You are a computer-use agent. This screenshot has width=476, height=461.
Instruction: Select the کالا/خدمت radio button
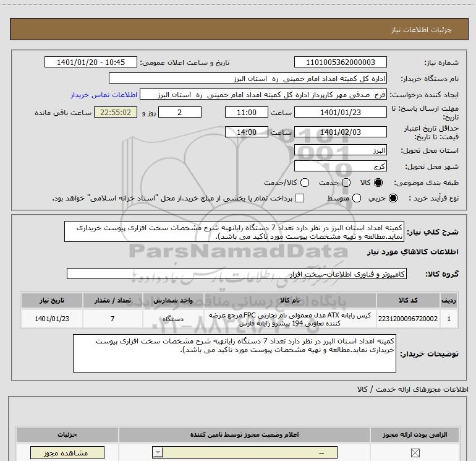305,183
